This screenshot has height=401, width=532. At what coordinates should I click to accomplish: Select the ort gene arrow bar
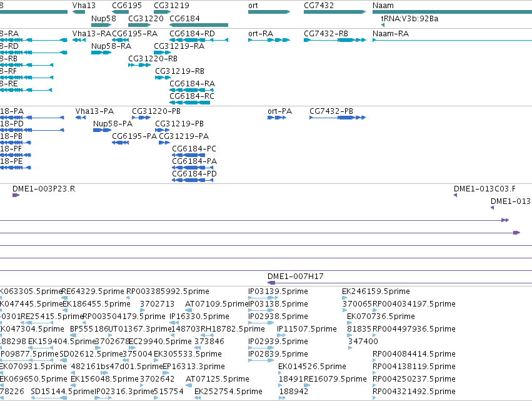click(x=269, y=12)
